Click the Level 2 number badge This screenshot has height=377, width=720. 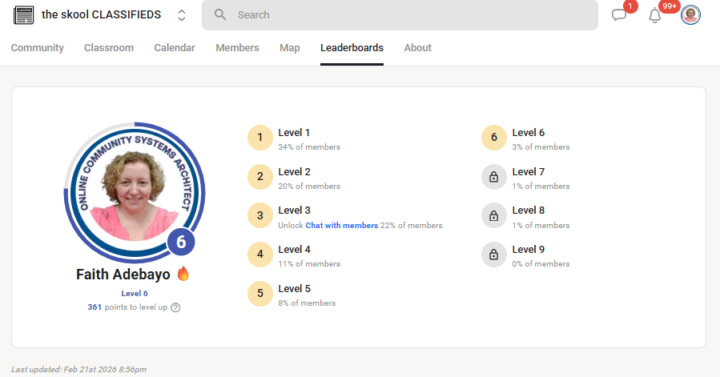click(x=260, y=177)
